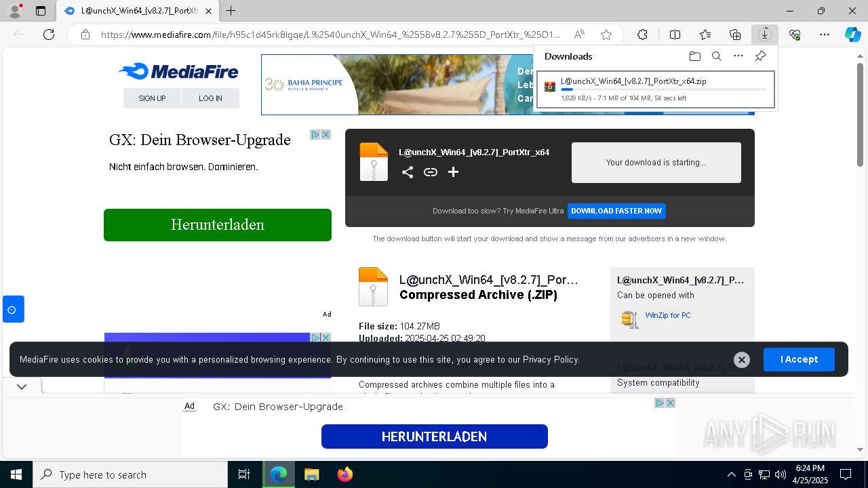The width and height of the screenshot is (868, 488).
Task: Add file to account plus icon
Action: [453, 172]
